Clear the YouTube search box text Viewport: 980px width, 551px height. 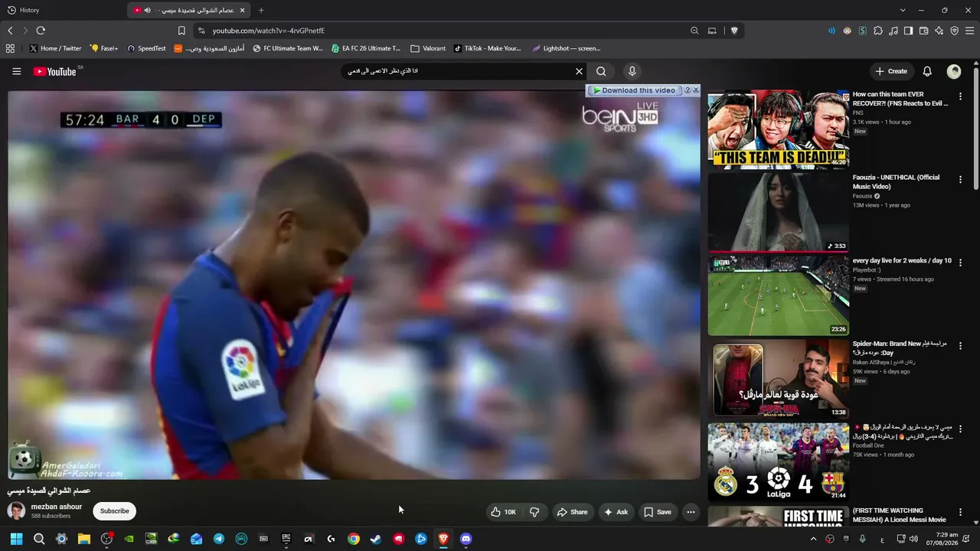[x=579, y=71]
